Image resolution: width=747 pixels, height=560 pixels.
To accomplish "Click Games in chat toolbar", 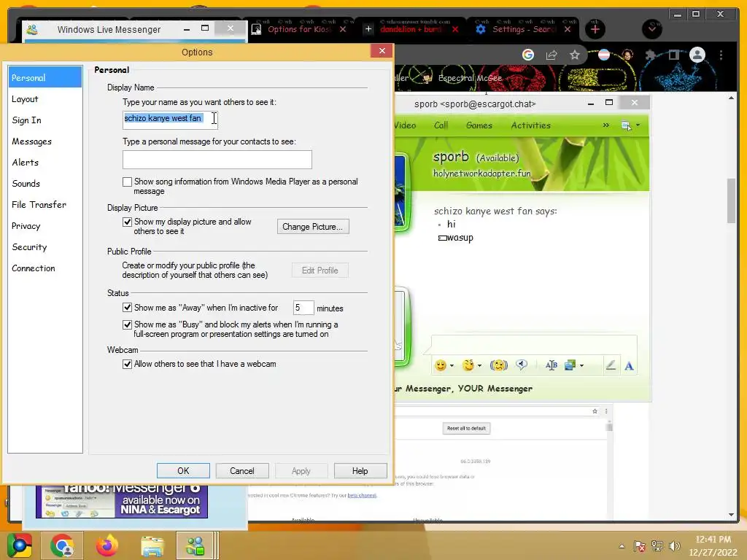I will [479, 125].
